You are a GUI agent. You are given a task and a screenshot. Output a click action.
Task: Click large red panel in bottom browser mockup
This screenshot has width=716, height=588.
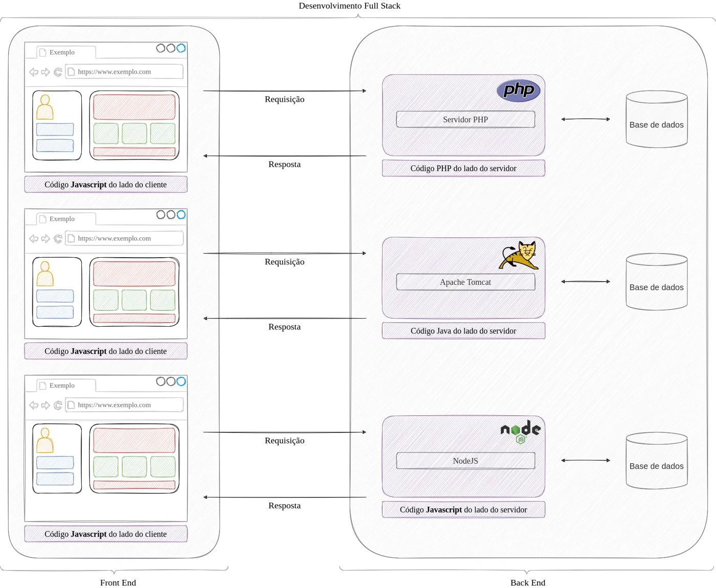click(134, 440)
